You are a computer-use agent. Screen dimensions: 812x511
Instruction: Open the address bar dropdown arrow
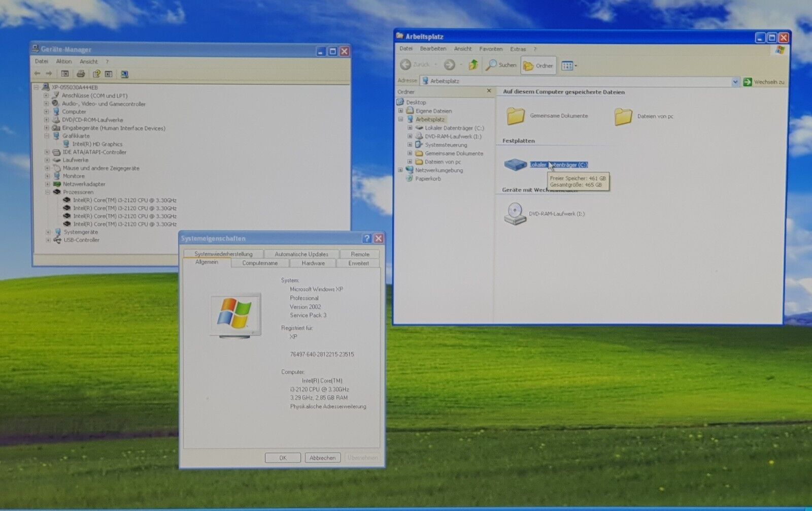[x=735, y=82]
